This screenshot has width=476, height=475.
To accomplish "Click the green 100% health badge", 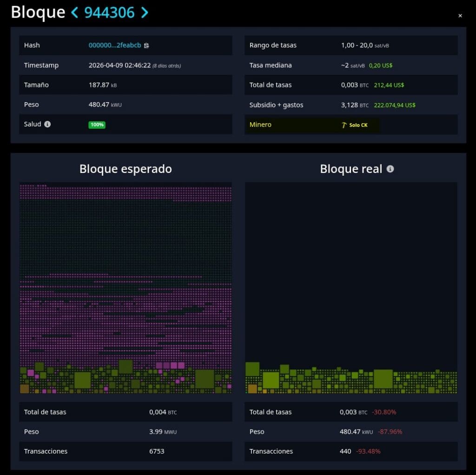I will [x=97, y=125].
